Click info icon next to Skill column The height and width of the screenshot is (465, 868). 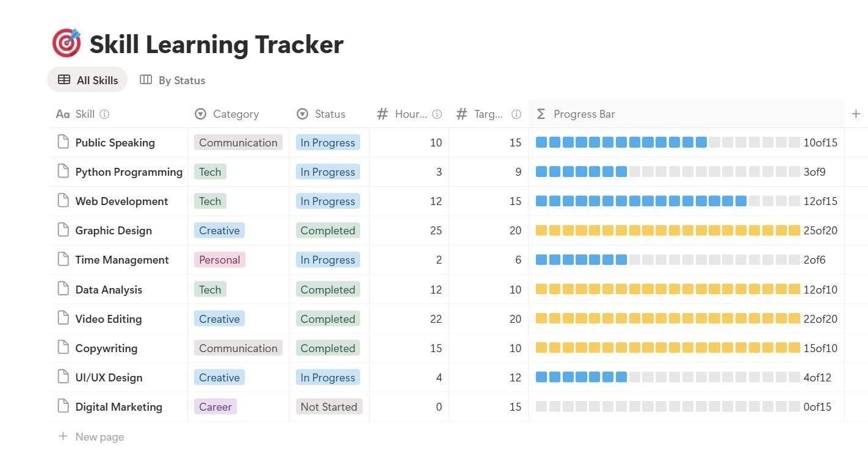click(x=104, y=114)
